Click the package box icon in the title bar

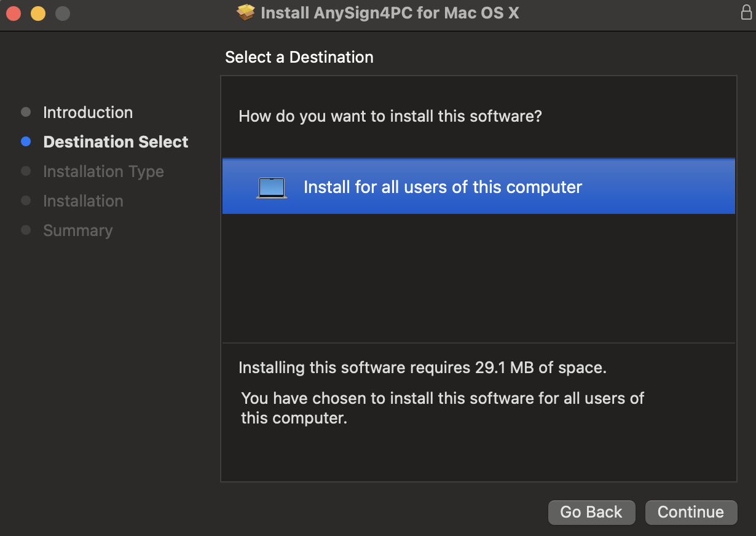pyautogui.click(x=246, y=12)
